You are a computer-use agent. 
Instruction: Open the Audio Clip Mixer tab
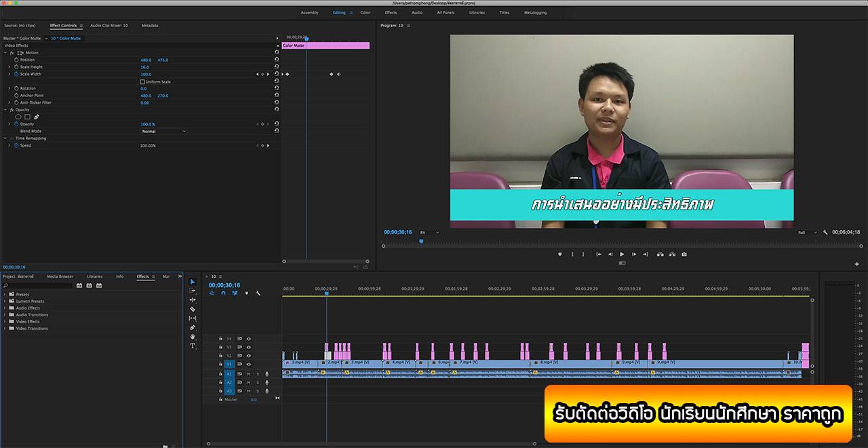pos(108,26)
